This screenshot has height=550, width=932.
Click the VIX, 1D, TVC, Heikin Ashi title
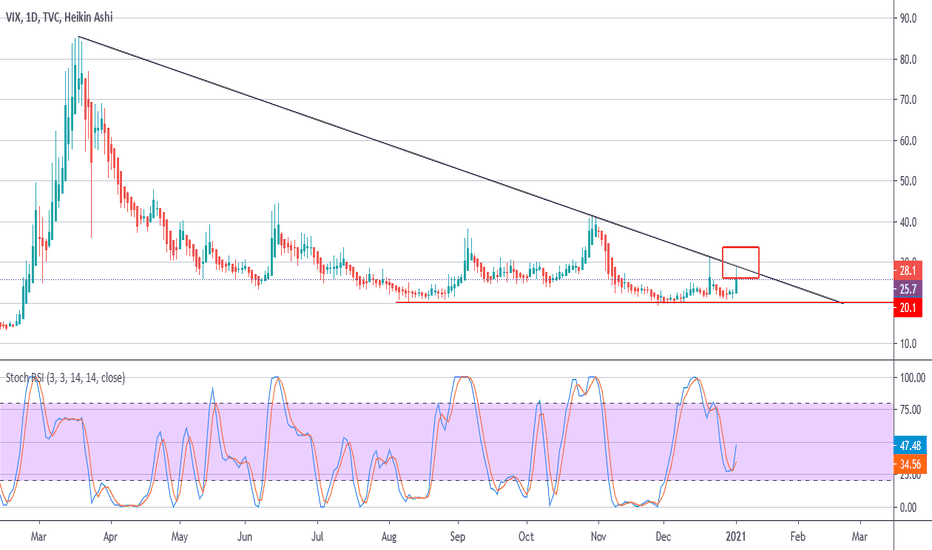click(59, 17)
